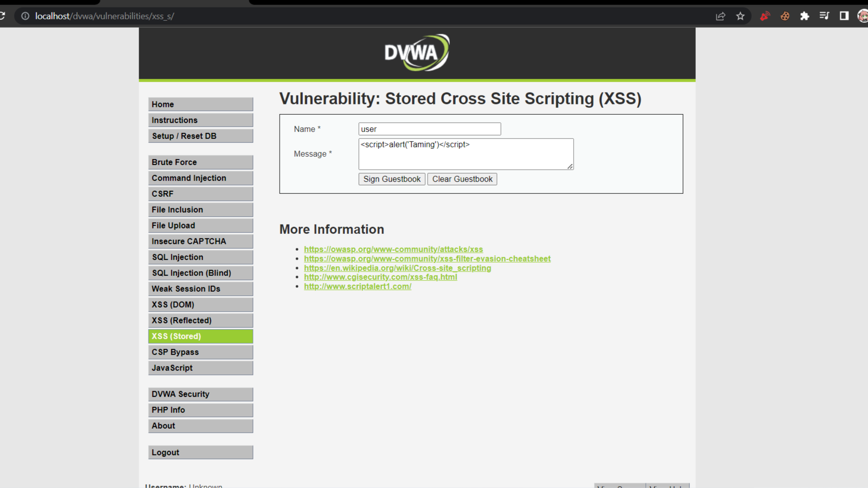The width and height of the screenshot is (868, 488).
Task: Open the XSS (Reflected) page
Action: 200,320
